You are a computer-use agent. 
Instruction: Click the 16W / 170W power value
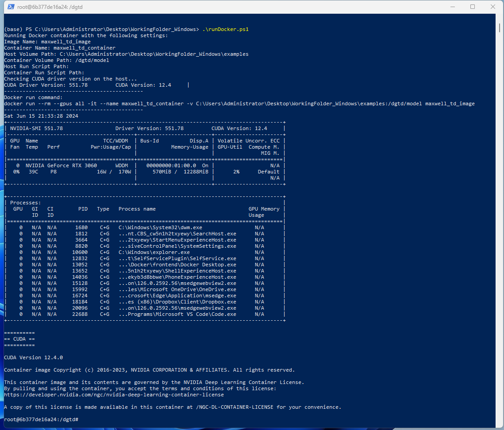click(114, 172)
